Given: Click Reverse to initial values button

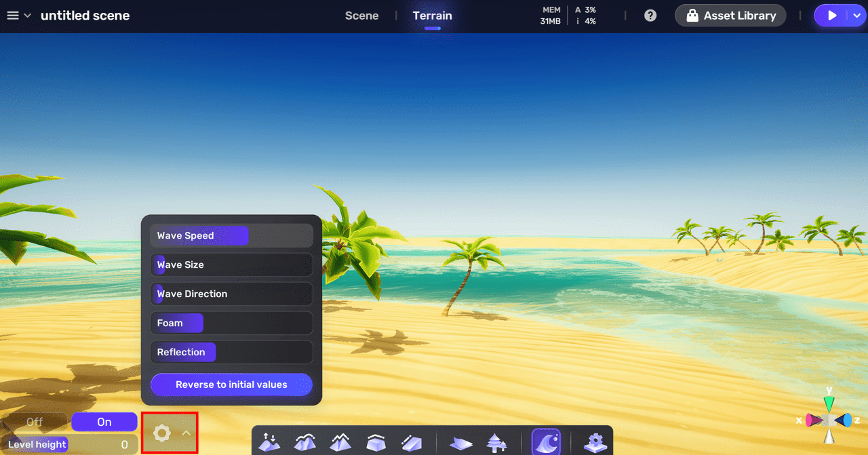Looking at the screenshot, I should pyautogui.click(x=231, y=384).
